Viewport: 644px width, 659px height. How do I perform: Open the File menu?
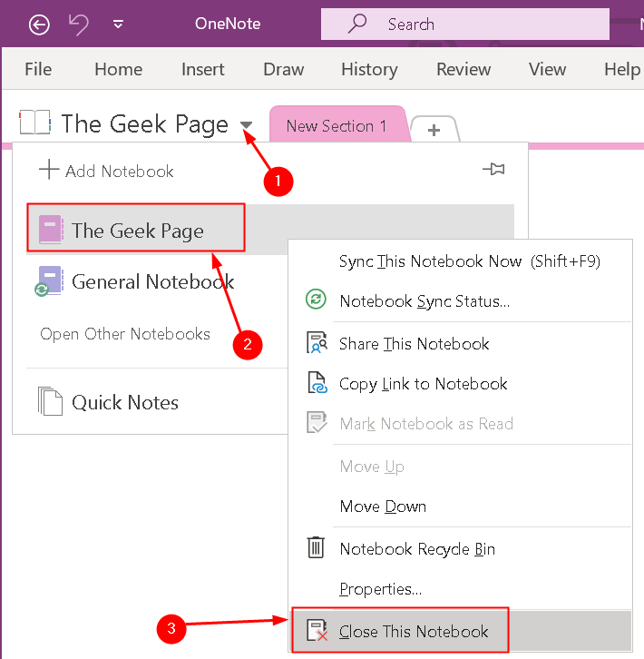pyautogui.click(x=38, y=69)
